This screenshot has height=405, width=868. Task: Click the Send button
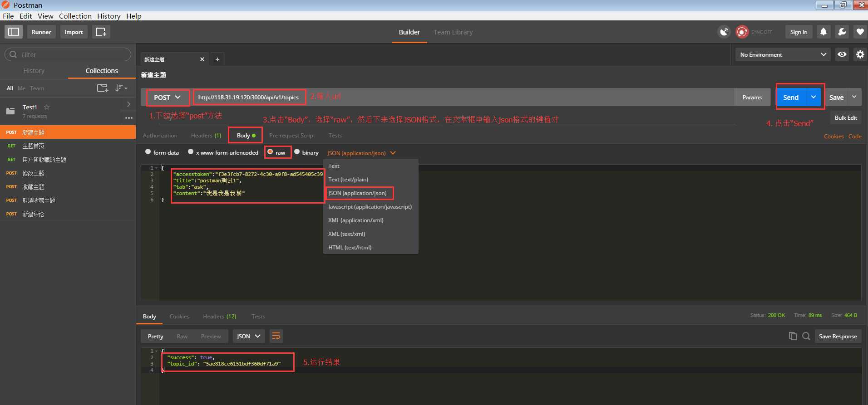(x=791, y=97)
